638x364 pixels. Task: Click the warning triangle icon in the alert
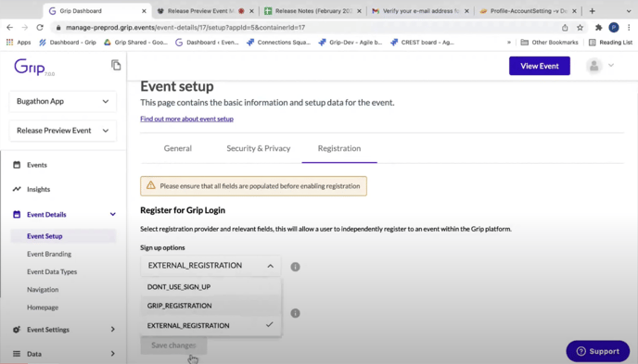coord(151,185)
